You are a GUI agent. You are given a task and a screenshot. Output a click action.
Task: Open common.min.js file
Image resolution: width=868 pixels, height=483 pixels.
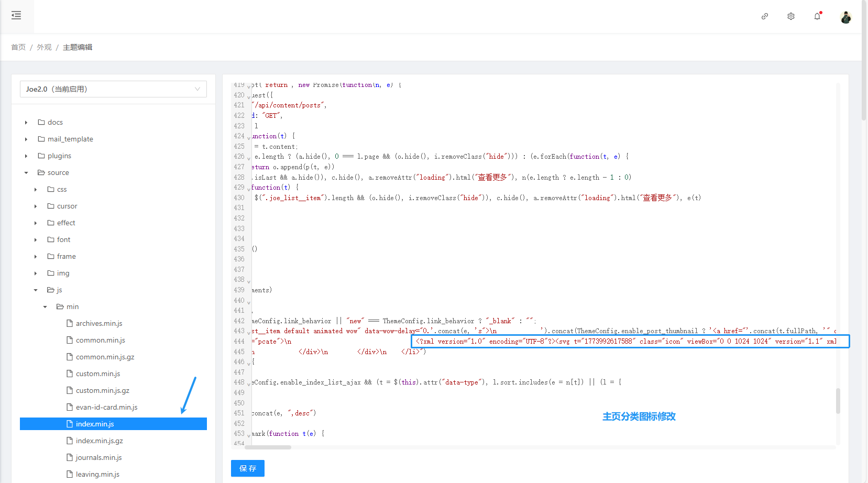tap(100, 341)
